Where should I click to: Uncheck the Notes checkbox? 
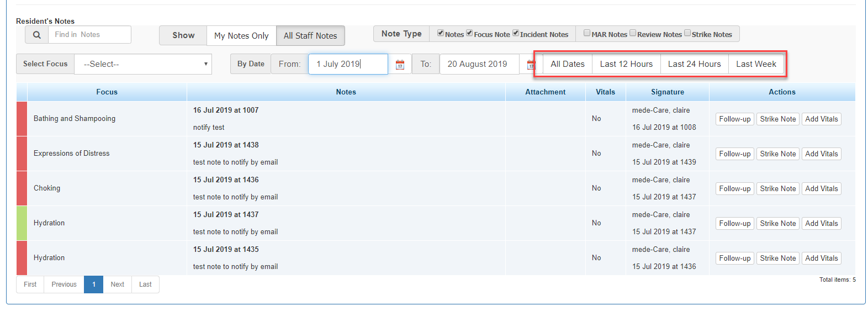coord(441,33)
